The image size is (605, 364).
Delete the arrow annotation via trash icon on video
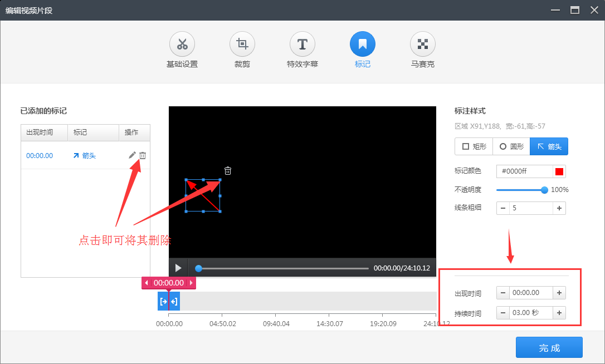[227, 171]
